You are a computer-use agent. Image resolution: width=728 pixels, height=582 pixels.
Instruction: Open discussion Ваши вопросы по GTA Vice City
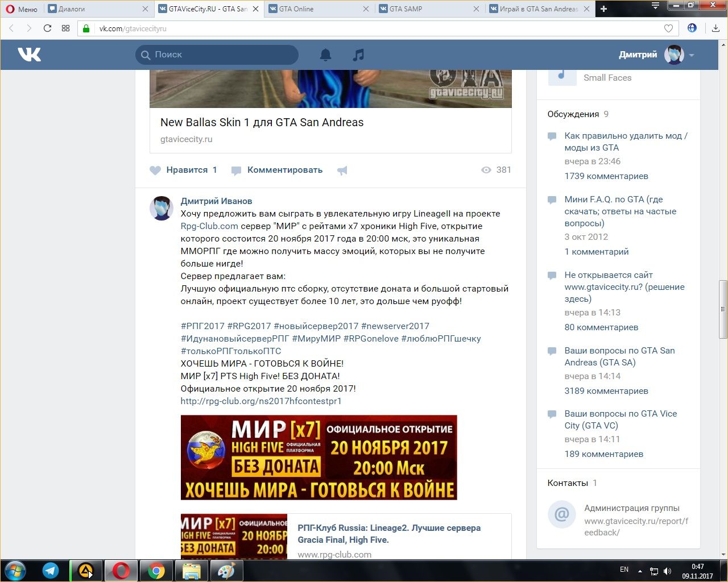coord(621,419)
